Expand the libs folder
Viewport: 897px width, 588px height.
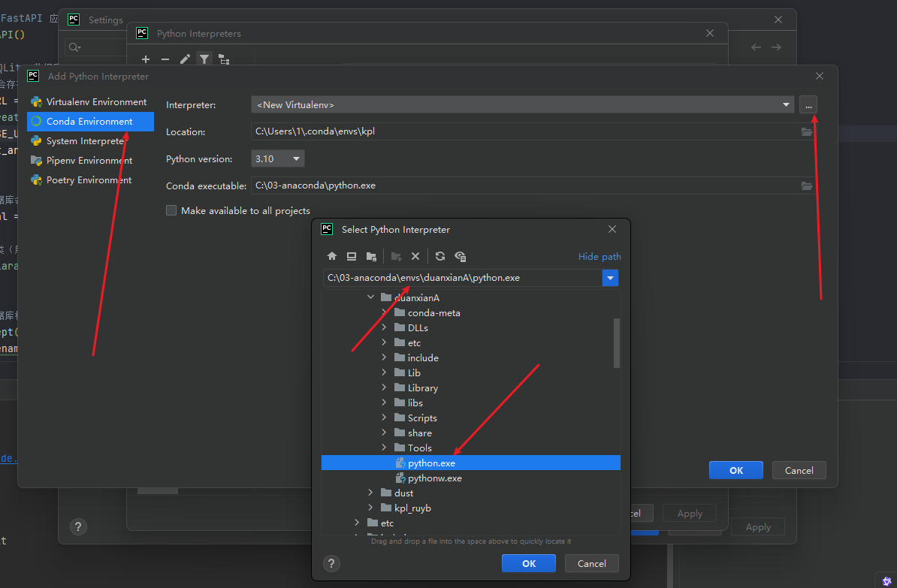(x=385, y=402)
